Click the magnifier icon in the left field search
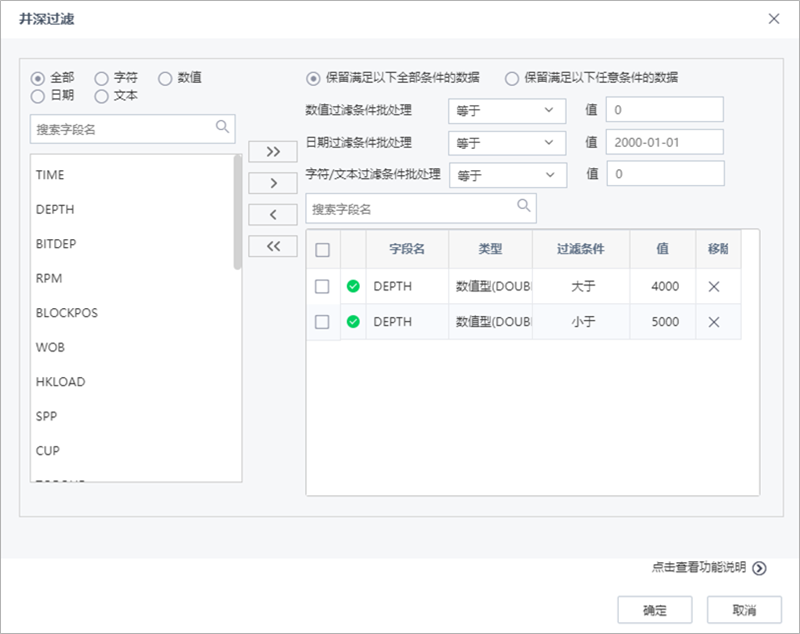This screenshot has width=800, height=634. tap(222, 128)
